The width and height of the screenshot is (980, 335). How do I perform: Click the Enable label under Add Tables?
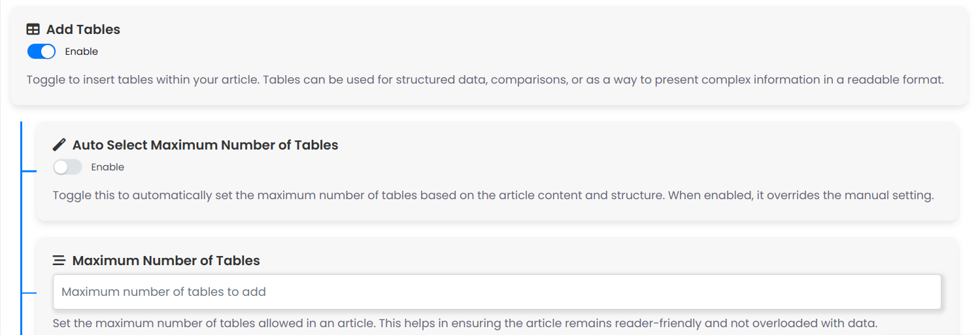[x=82, y=52]
